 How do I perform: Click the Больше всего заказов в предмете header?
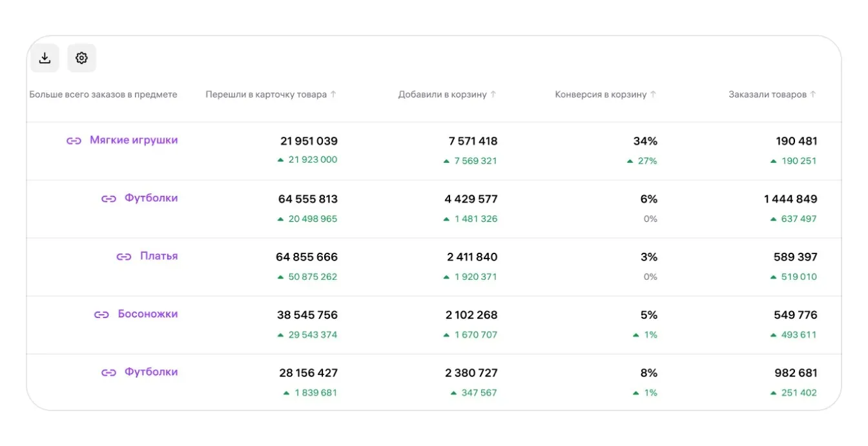tap(103, 94)
